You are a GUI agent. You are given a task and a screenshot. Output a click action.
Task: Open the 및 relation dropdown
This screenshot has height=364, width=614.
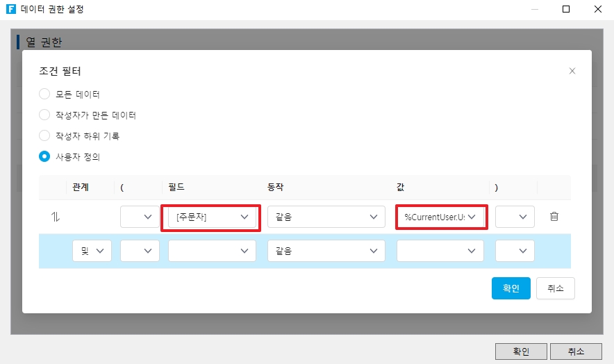[92, 251]
